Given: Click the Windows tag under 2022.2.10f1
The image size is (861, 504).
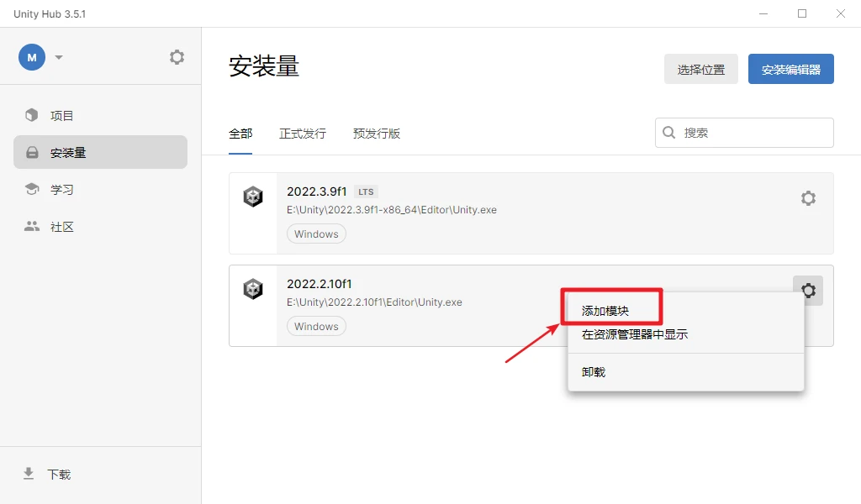Looking at the screenshot, I should tap(316, 326).
